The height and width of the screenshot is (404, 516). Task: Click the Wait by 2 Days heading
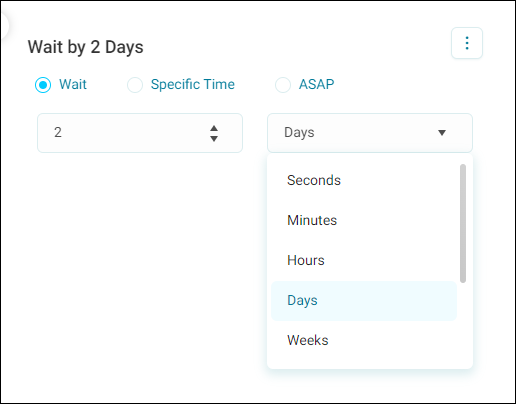tap(86, 47)
